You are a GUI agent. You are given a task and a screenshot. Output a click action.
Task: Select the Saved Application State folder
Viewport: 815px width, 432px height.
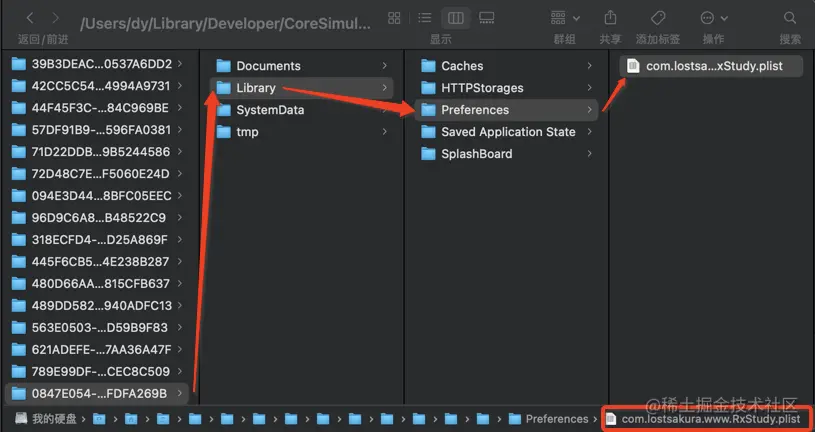click(x=508, y=132)
